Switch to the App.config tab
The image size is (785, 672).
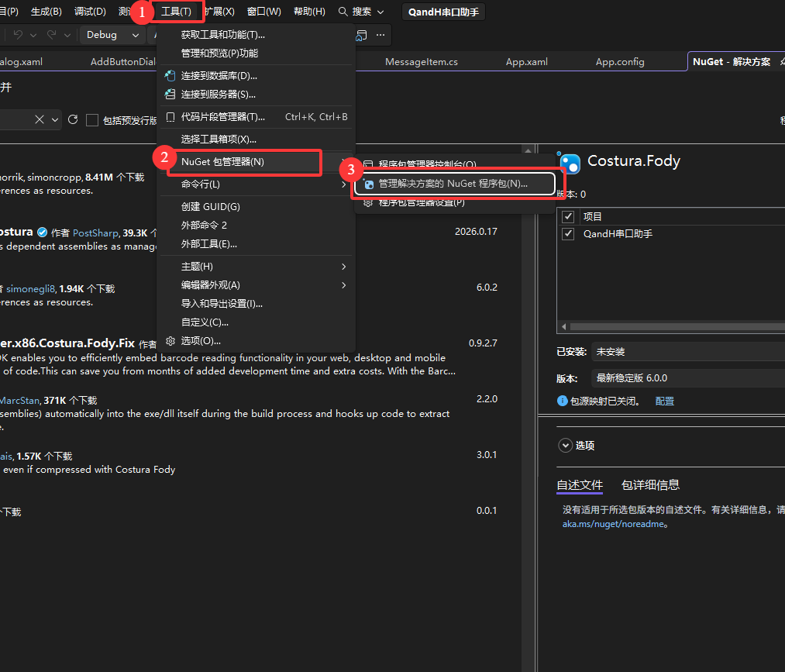(x=620, y=61)
